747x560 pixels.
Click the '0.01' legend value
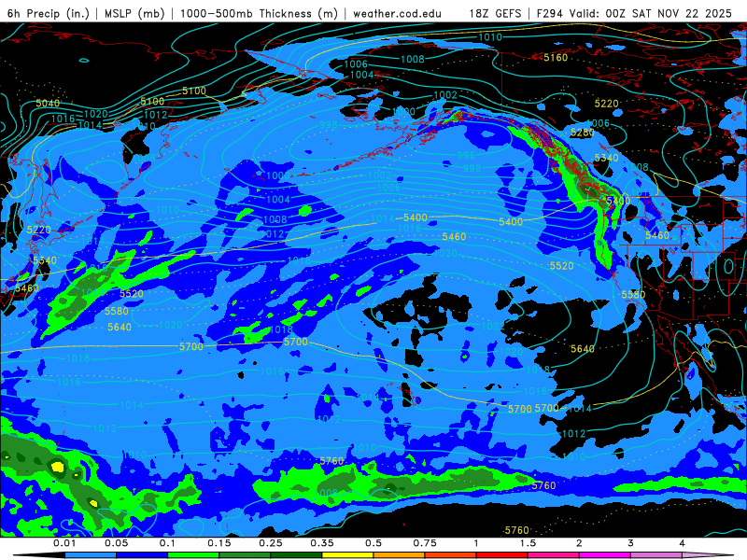click(x=64, y=543)
